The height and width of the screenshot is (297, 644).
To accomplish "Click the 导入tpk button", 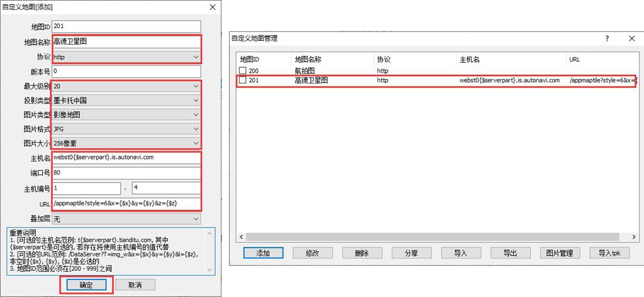I will [609, 253].
